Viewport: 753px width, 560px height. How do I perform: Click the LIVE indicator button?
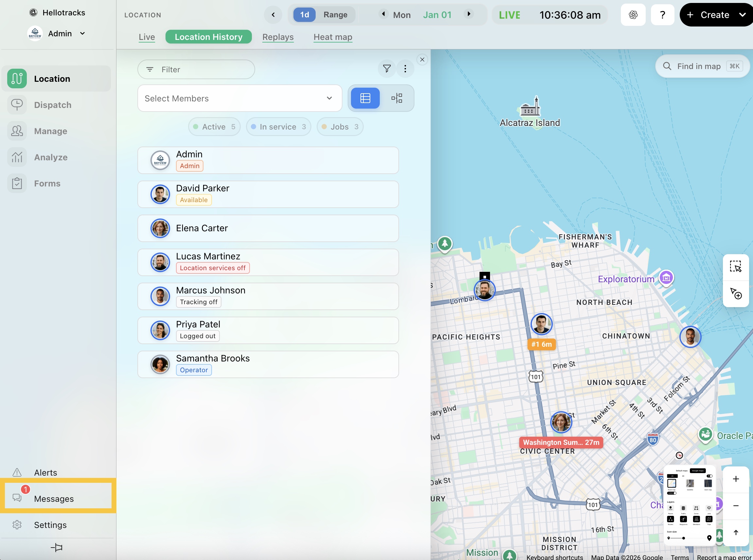(x=510, y=15)
